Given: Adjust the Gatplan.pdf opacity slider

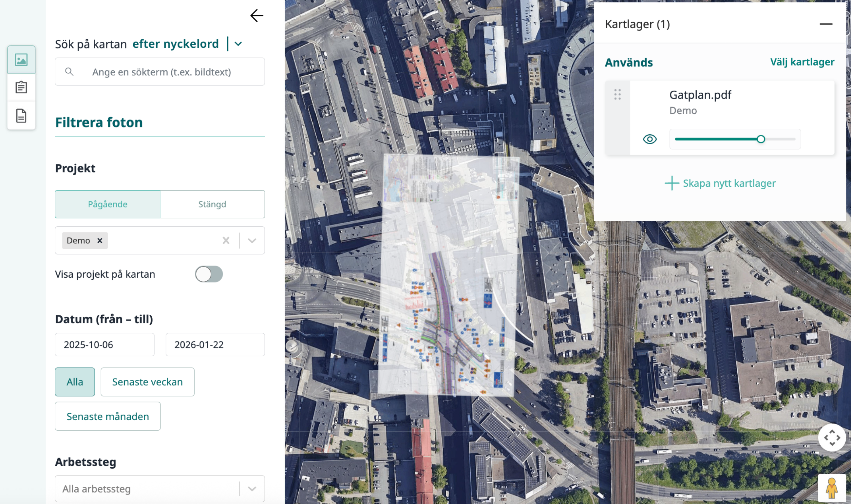Looking at the screenshot, I should click(761, 139).
